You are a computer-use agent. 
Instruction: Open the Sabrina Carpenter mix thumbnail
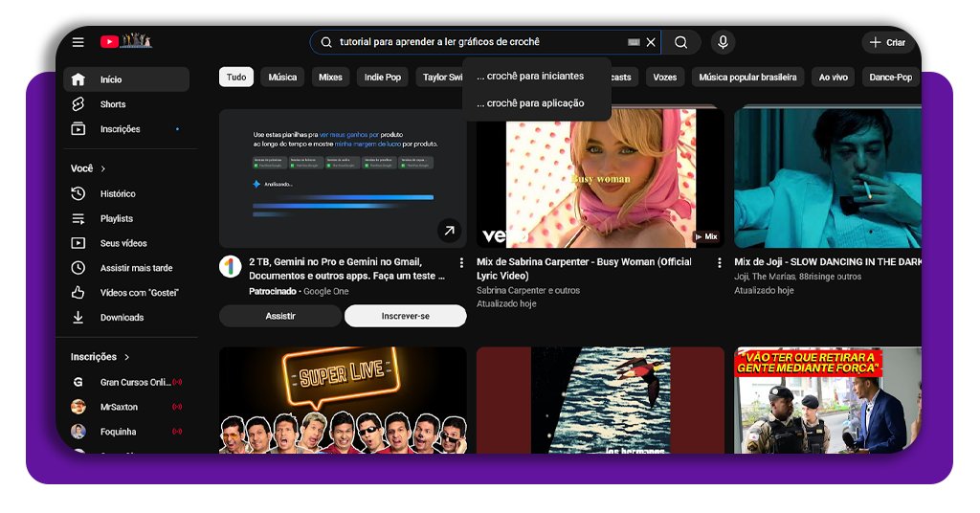[x=600, y=177]
